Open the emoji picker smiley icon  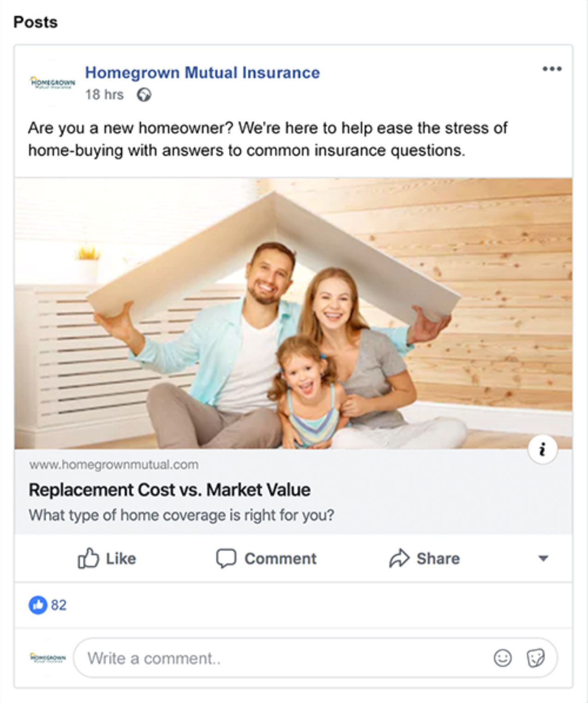[x=503, y=658]
